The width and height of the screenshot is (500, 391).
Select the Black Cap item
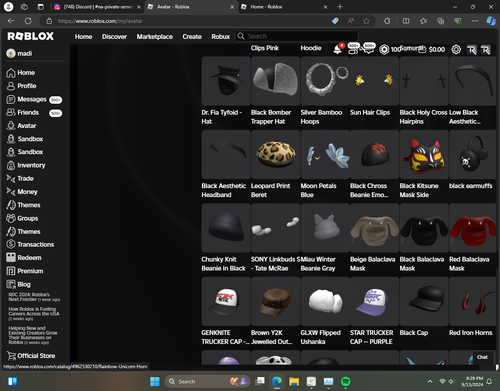point(424,301)
